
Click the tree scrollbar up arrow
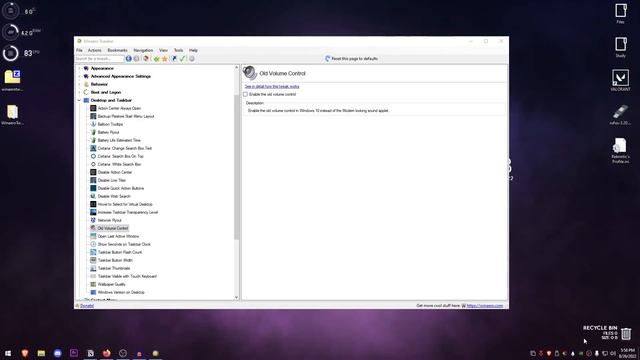tap(236, 67)
